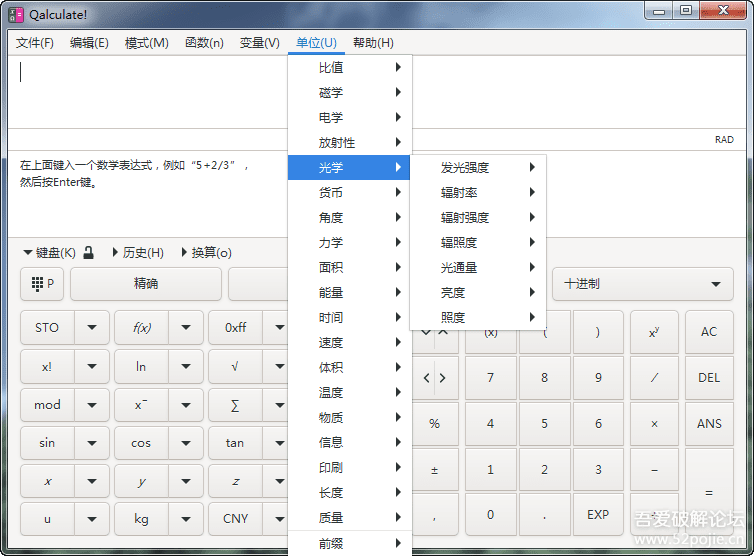This screenshot has width=754, height=556.
Task: Toggle the keypad lock icon
Action: tap(88, 253)
